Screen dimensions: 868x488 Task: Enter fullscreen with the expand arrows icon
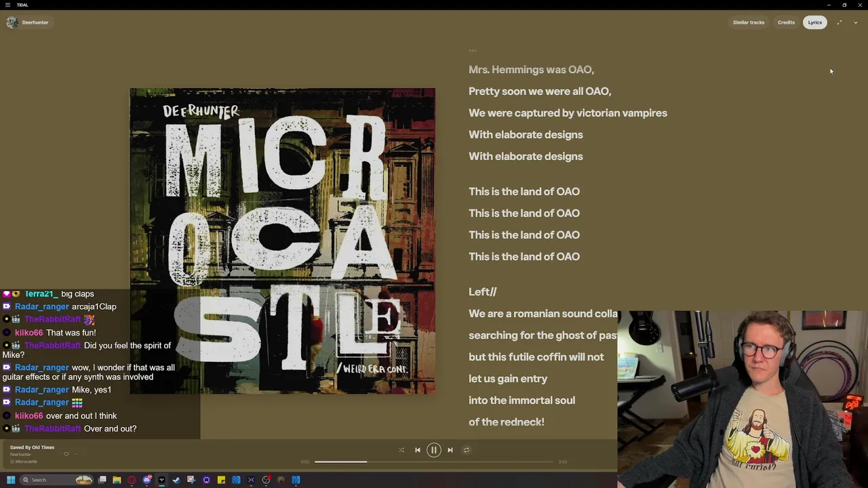840,22
